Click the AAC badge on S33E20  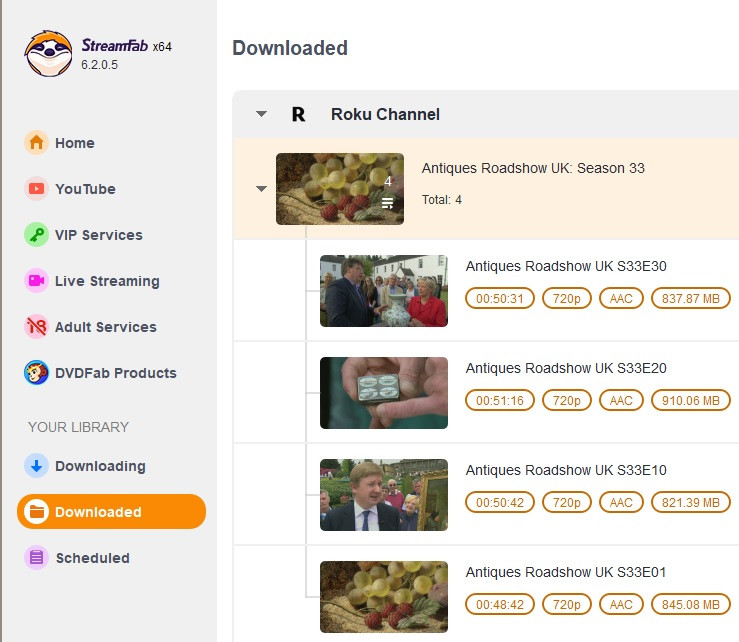point(621,401)
